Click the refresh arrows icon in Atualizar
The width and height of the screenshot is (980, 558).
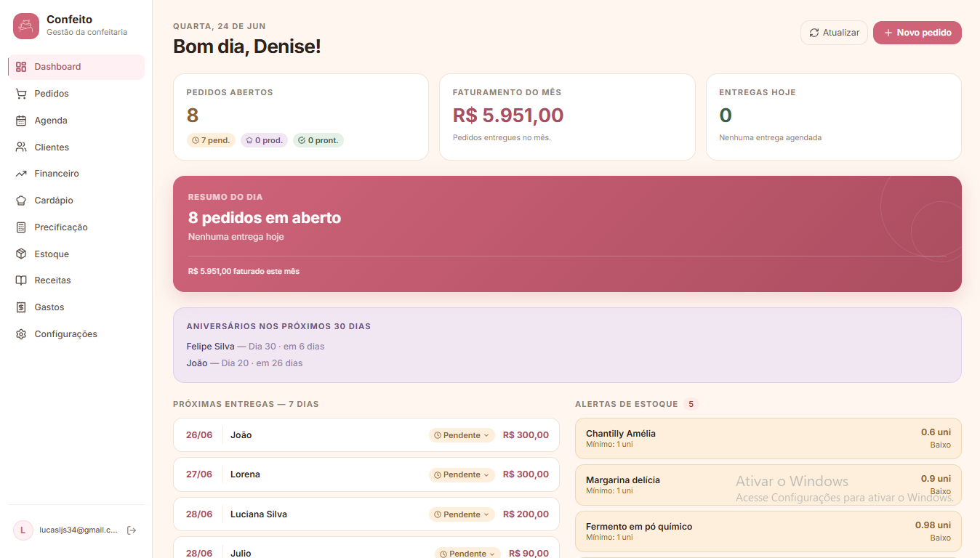814,33
